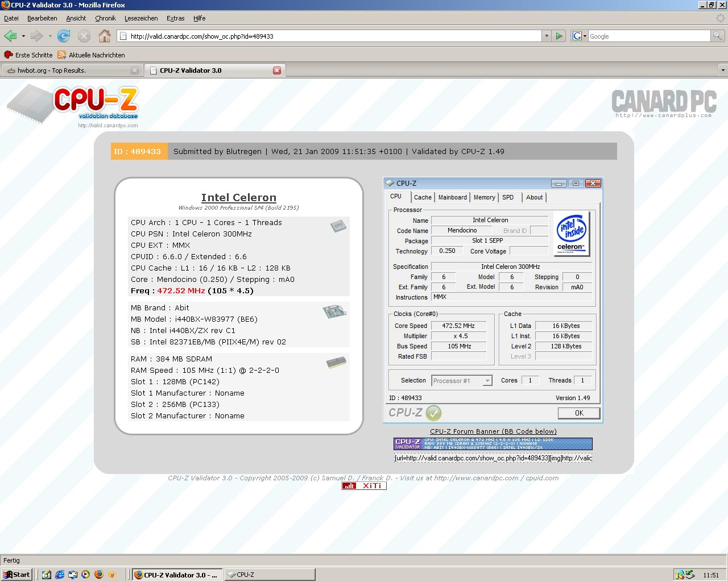Viewport: 728px width, 582px height.
Task: Click the Show Desktop quick launch icon
Action: 47,575
